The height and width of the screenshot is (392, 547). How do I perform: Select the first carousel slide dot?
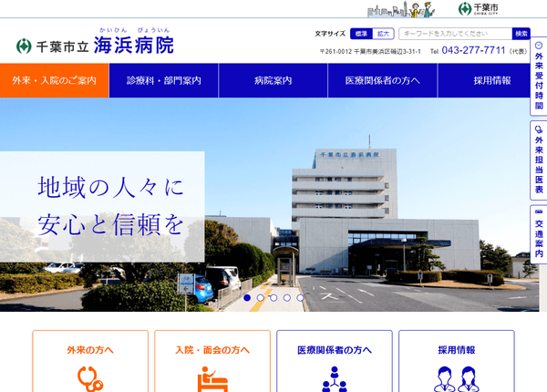point(247,297)
